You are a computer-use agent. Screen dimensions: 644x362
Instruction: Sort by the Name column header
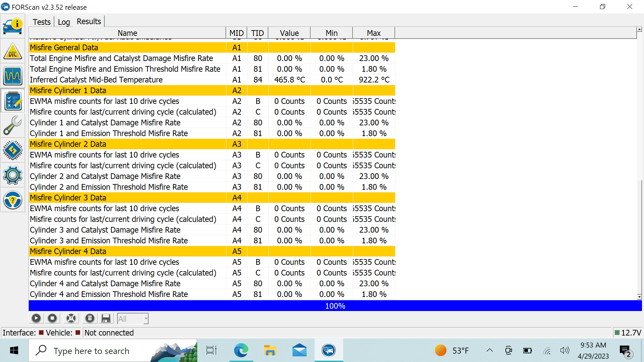click(x=127, y=33)
